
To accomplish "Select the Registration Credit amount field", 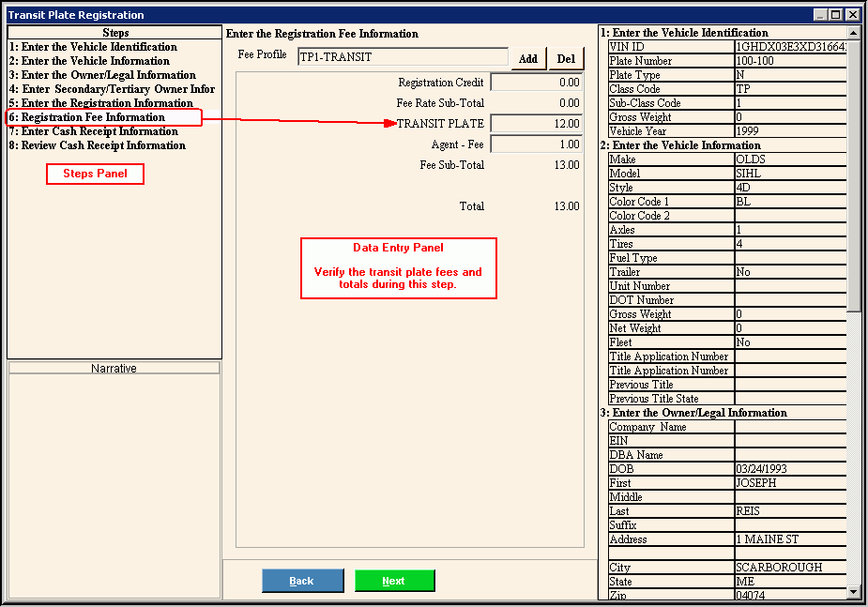I will tap(536, 83).
